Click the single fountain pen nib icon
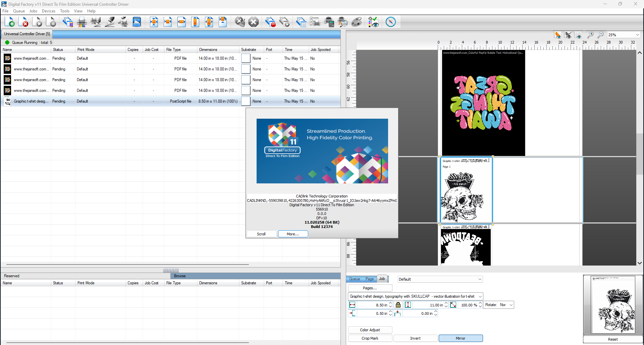The height and width of the screenshot is (345, 644). (x=109, y=22)
